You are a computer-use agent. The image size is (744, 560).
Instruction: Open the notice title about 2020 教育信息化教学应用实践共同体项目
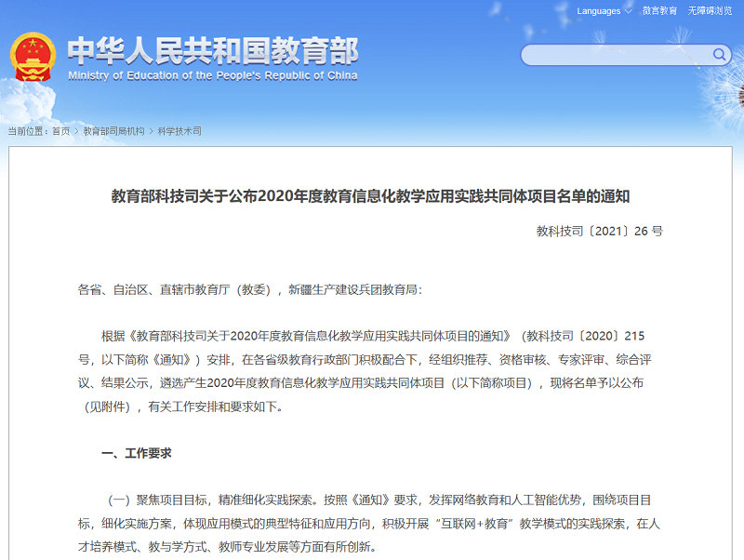[x=372, y=196]
